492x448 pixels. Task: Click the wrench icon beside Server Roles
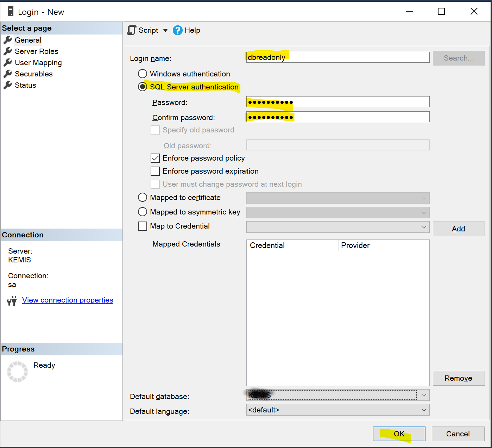[8, 51]
